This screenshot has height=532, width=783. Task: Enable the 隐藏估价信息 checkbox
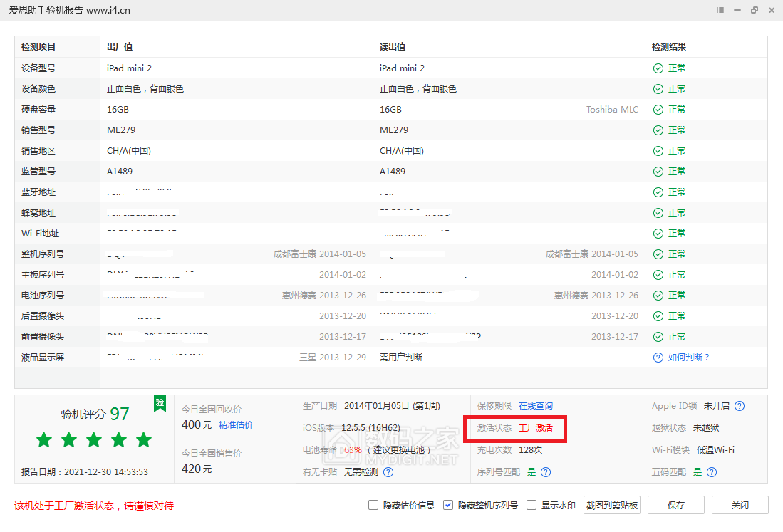(x=373, y=506)
